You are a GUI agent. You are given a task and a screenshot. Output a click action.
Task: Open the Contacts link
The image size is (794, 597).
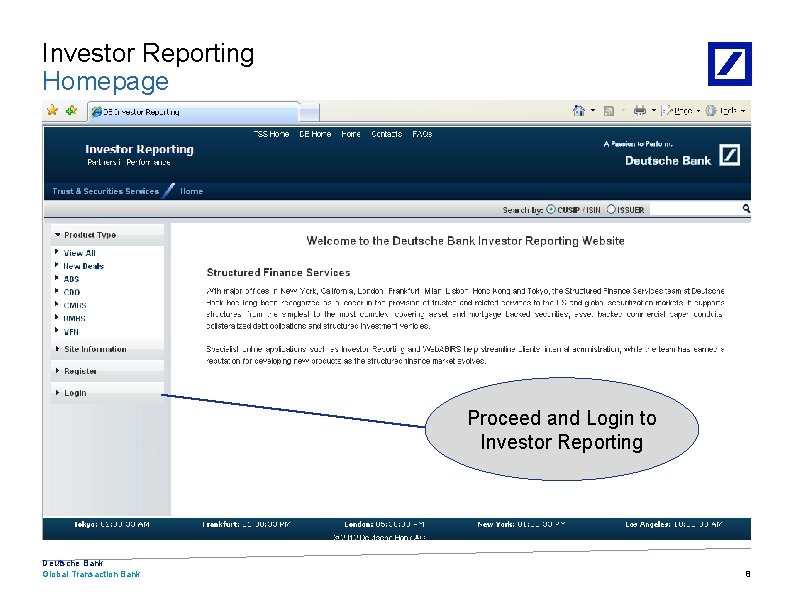click(x=386, y=134)
